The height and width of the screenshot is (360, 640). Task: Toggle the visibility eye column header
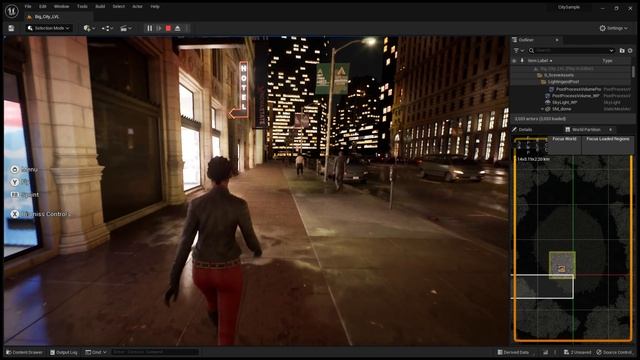(x=514, y=61)
